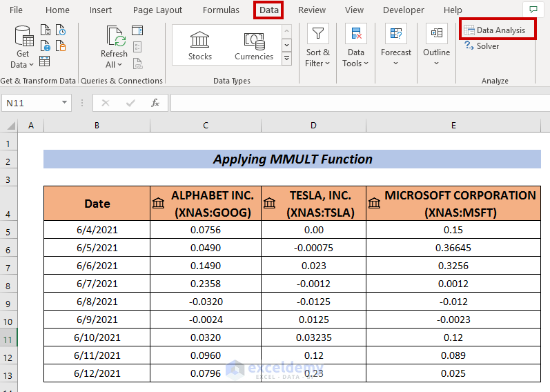550x392 pixels.
Task: Select cell containing 0.36645
Action: (x=453, y=248)
